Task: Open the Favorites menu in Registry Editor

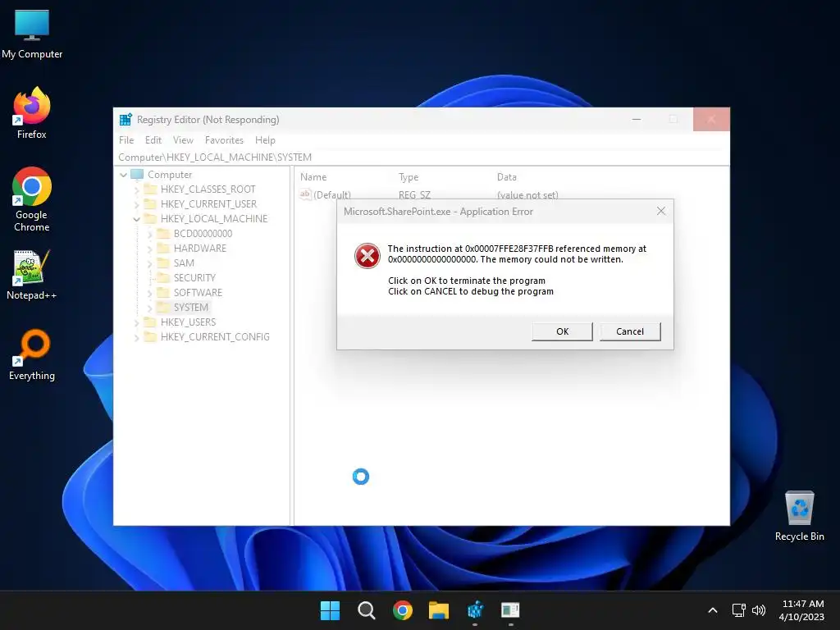Action: tap(224, 139)
